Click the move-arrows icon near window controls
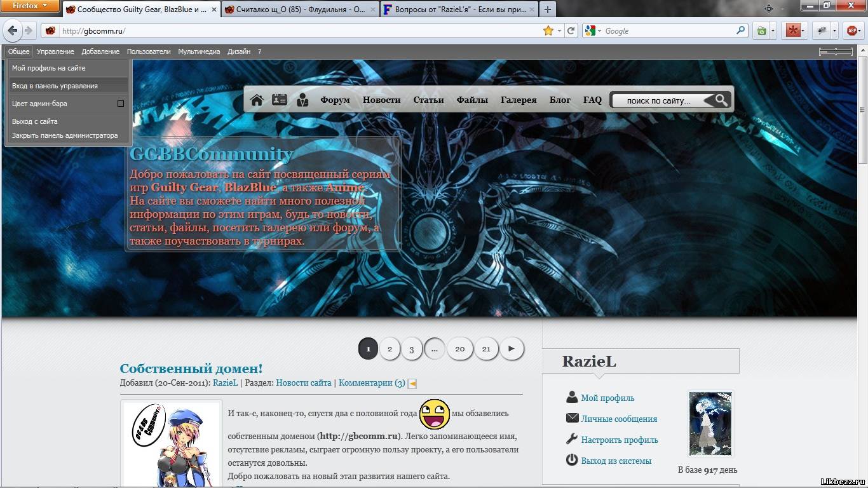Image resolution: width=868 pixels, height=488 pixels. pyautogui.click(x=770, y=8)
